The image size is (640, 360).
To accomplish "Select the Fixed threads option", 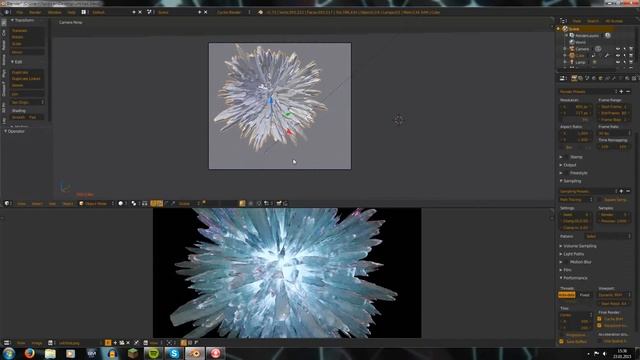I will pyautogui.click(x=584, y=295).
